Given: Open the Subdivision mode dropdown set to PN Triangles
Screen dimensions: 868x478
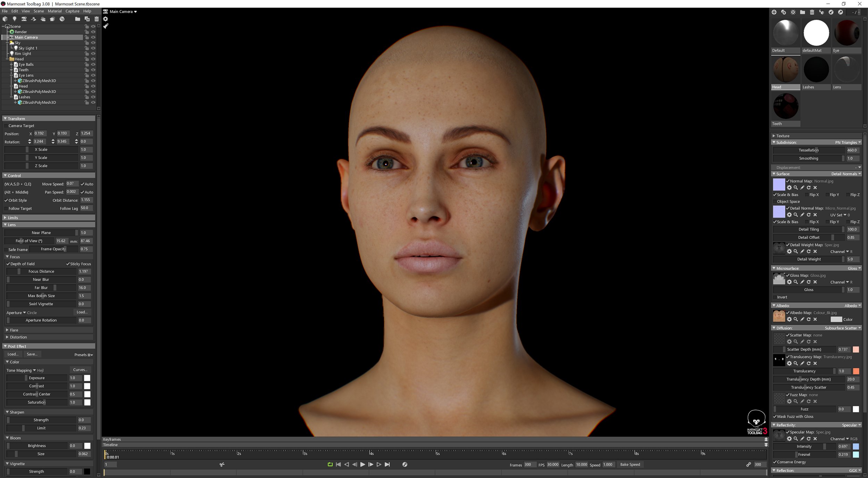Looking at the screenshot, I should click(x=847, y=142).
